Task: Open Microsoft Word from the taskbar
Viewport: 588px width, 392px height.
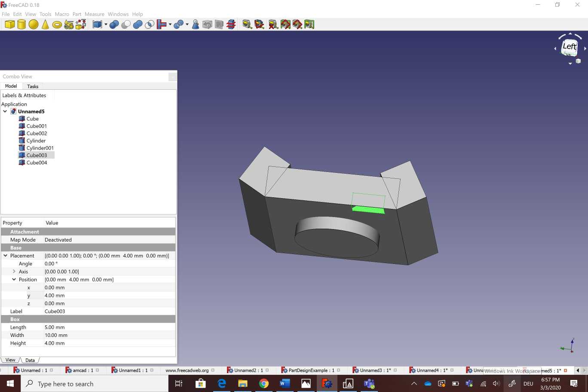Action: tap(285, 383)
